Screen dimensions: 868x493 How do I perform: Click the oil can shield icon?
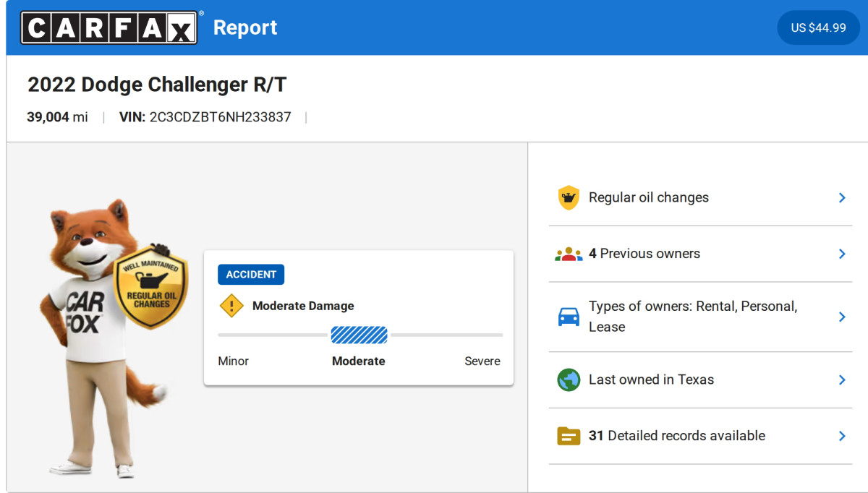(569, 197)
